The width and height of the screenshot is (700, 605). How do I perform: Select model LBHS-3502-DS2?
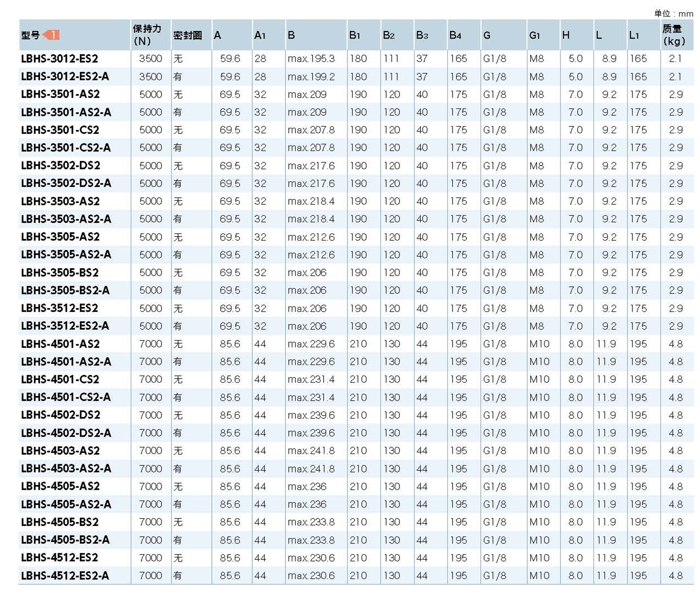(x=61, y=165)
